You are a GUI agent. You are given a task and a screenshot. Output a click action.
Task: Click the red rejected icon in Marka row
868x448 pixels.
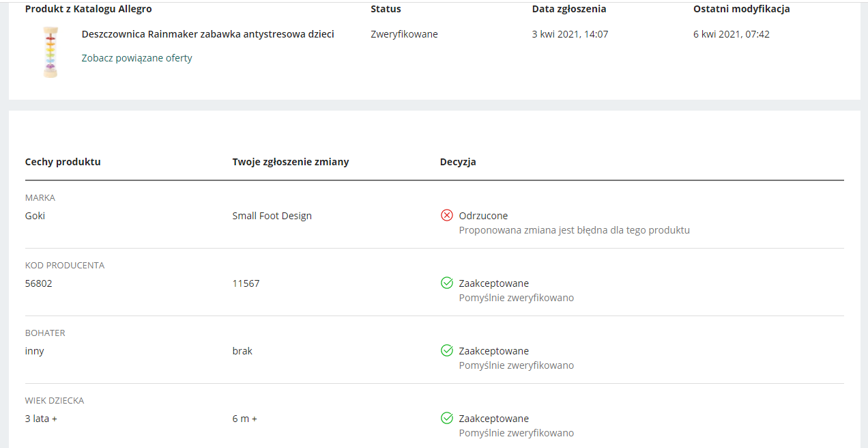(447, 216)
